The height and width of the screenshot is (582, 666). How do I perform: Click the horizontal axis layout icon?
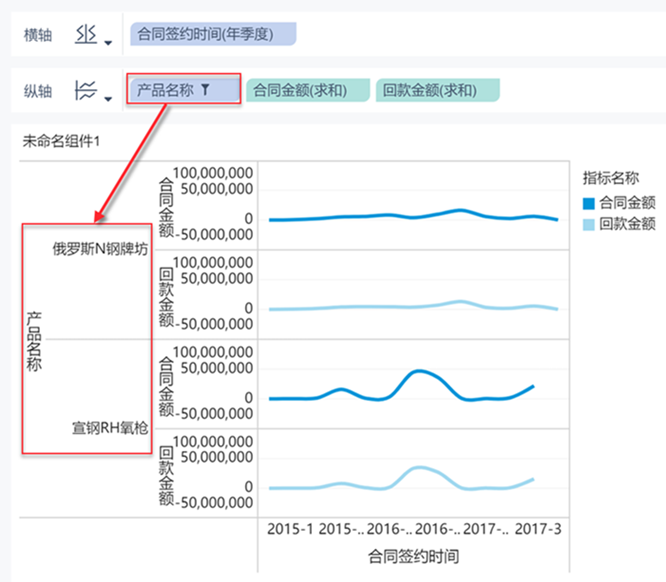coord(86,34)
